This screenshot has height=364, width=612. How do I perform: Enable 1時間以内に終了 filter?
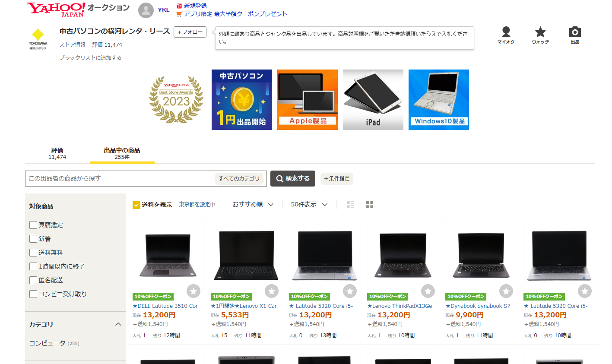tap(33, 266)
